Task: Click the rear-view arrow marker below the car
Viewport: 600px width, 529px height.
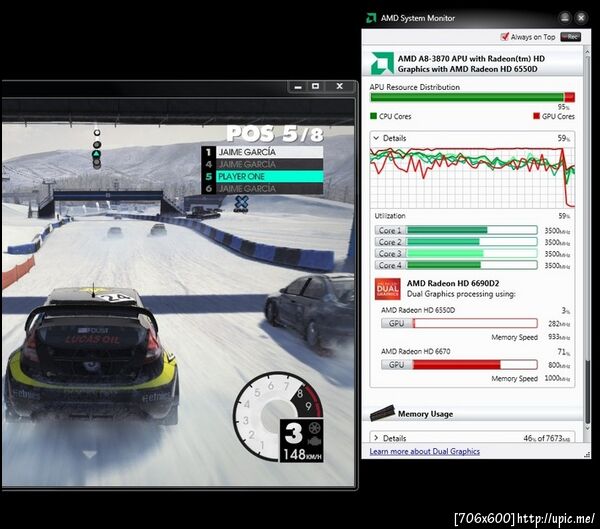Action: (x=90, y=454)
